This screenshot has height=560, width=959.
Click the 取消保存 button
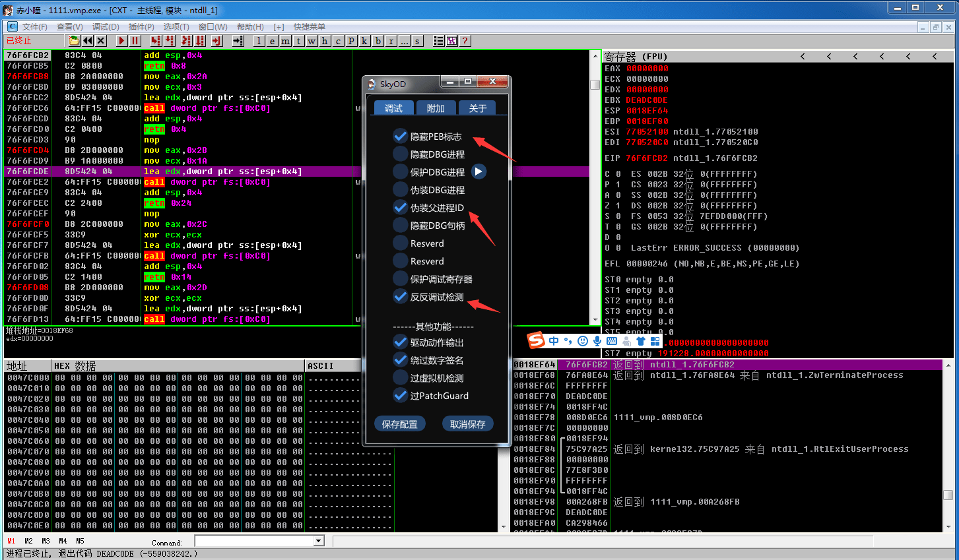tap(467, 423)
